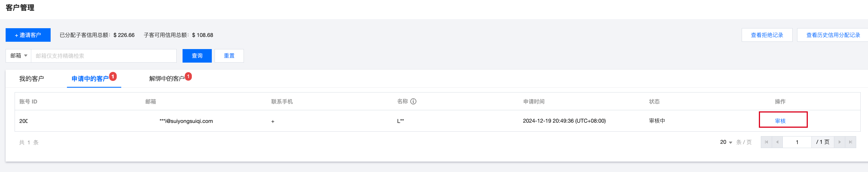868x172 pixels.
Task: Open 查看拒绝记录 rejection records
Action: [x=766, y=35]
